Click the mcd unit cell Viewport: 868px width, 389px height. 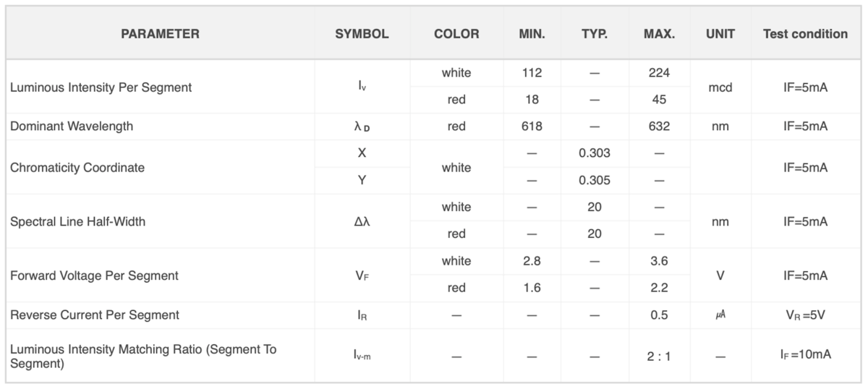point(720,87)
